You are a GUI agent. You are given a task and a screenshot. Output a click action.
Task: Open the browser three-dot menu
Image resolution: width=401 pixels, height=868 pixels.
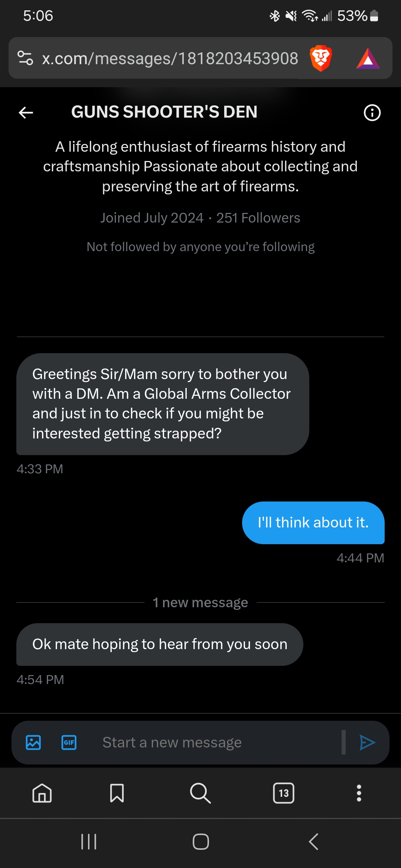(359, 793)
